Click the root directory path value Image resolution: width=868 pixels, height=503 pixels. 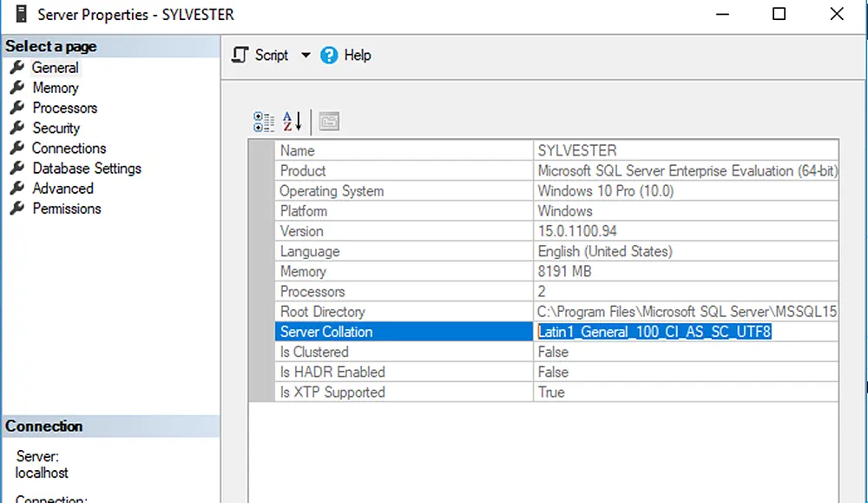click(687, 312)
